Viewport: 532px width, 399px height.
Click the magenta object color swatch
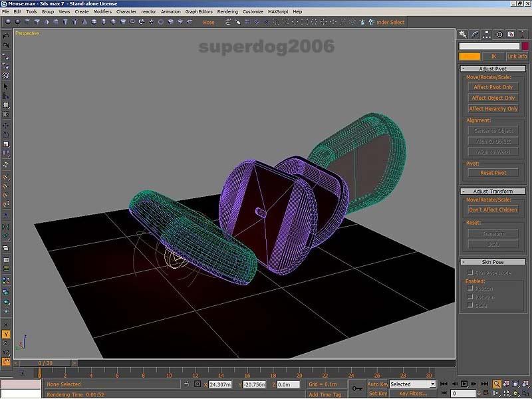(x=525, y=46)
